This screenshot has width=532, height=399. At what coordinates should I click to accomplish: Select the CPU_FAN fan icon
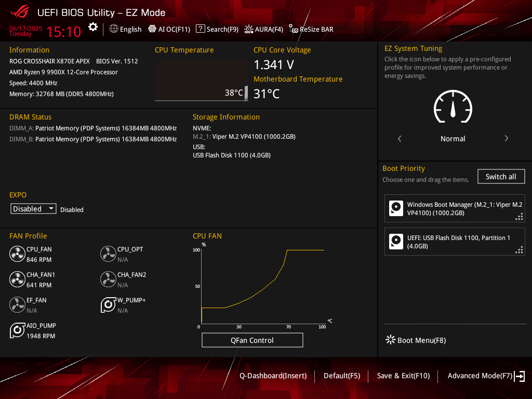click(x=17, y=254)
